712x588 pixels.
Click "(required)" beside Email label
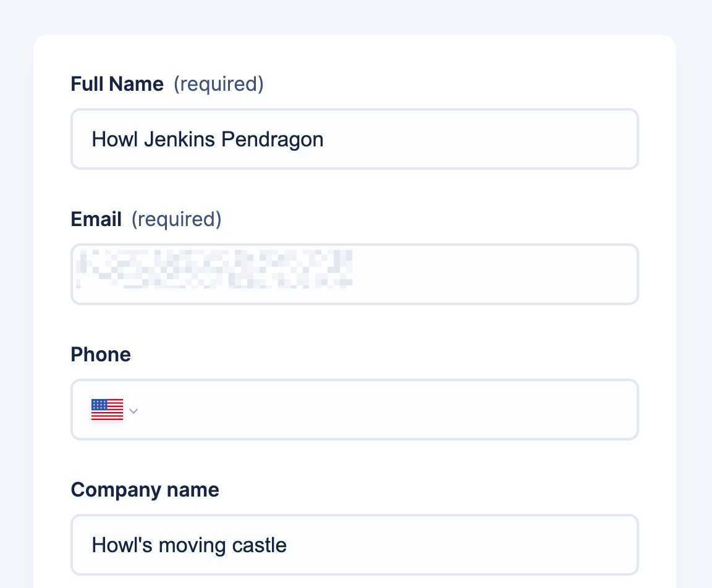[x=176, y=219]
